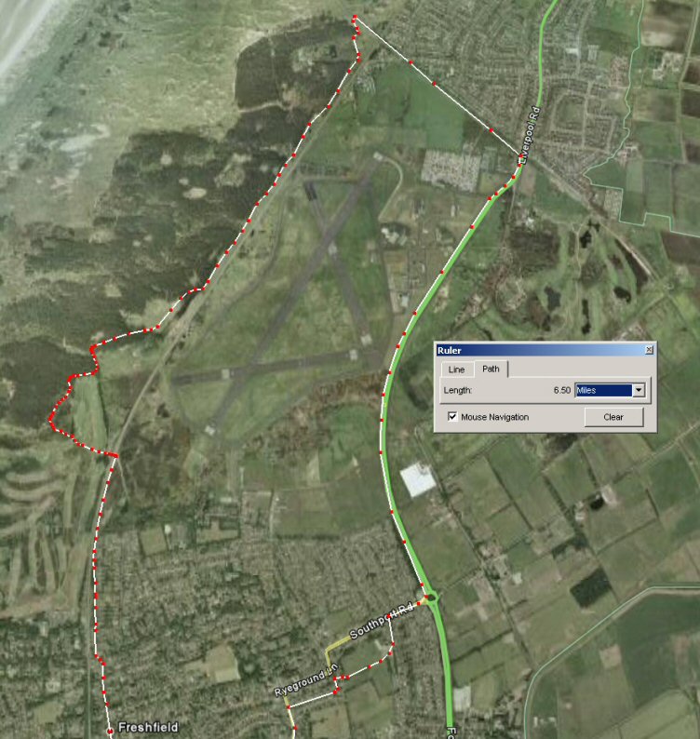
Task: Click the Ryeground Ln road label
Action: point(306,679)
